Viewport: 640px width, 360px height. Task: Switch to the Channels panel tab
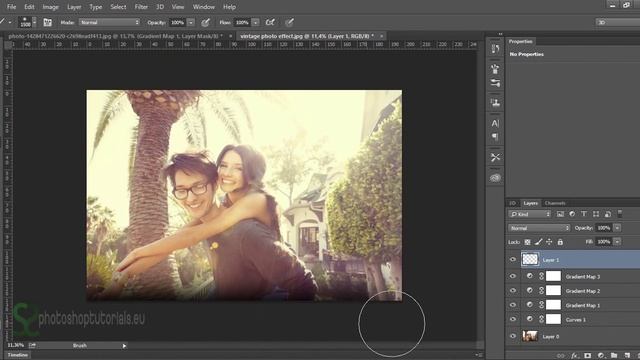click(x=555, y=203)
